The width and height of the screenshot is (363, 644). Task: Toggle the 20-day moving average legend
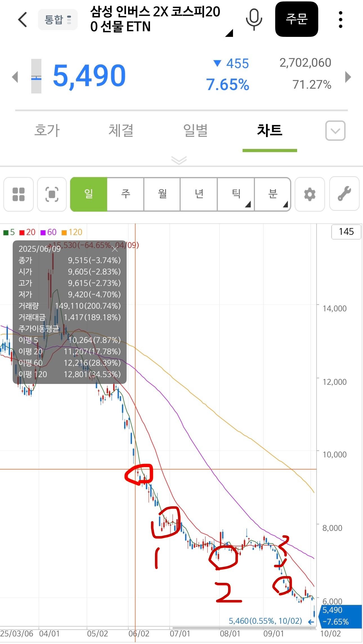pyautogui.click(x=27, y=232)
